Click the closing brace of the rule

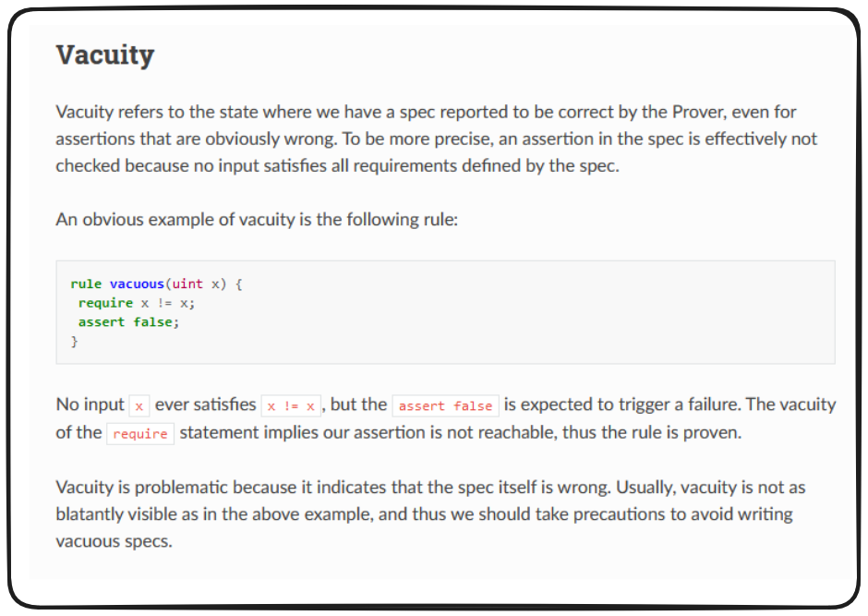(75, 342)
